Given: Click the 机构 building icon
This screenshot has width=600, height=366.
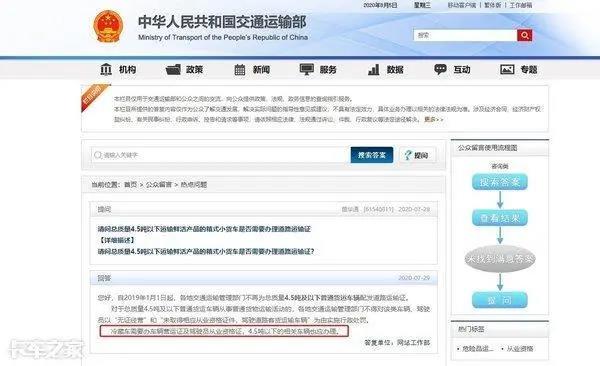Looking at the screenshot, I should 106,70.
